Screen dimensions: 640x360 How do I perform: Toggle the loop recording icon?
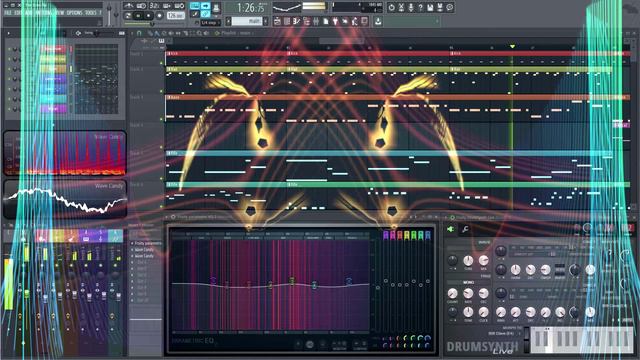(x=180, y=6)
